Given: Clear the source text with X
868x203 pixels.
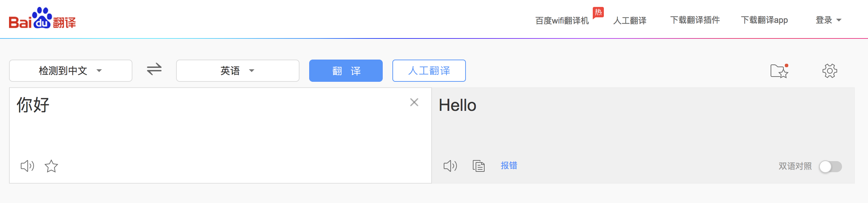Looking at the screenshot, I should click(x=414, y=102).
